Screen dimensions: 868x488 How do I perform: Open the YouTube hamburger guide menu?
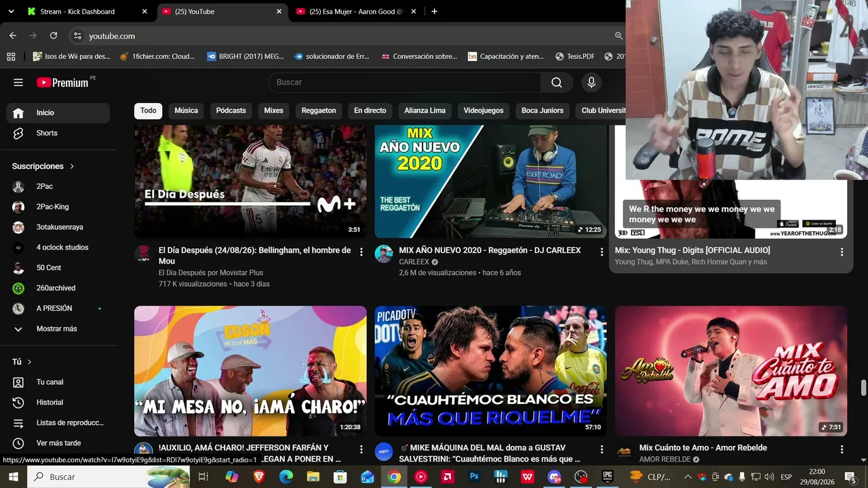point(18,83)
